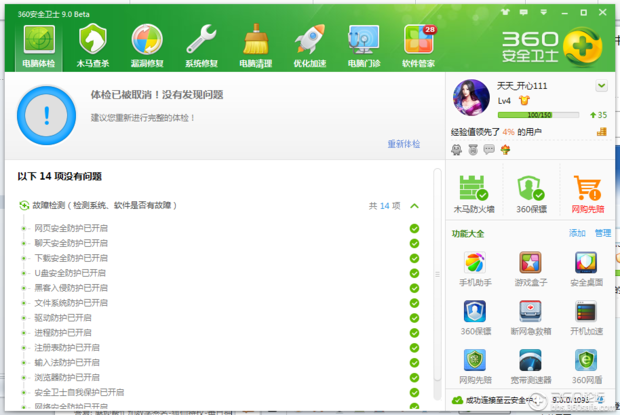
Task: Click the 360安全卫士 logo
Action: tap(552, 47)
